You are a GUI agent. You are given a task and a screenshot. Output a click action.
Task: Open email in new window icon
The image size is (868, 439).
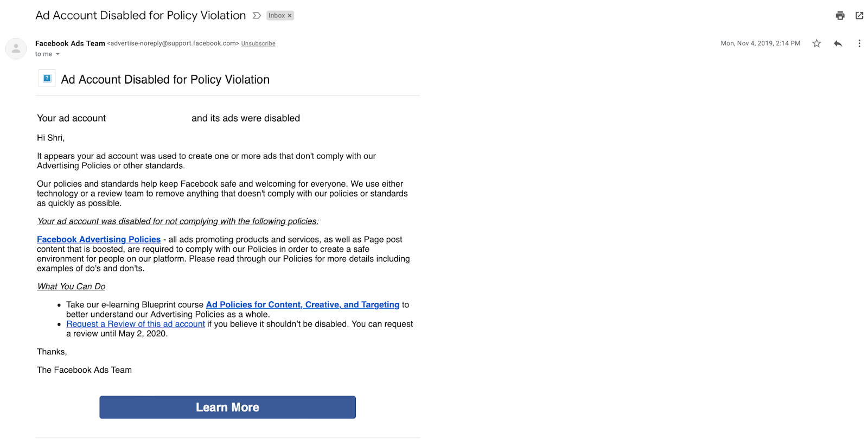(x=859, y=16)
